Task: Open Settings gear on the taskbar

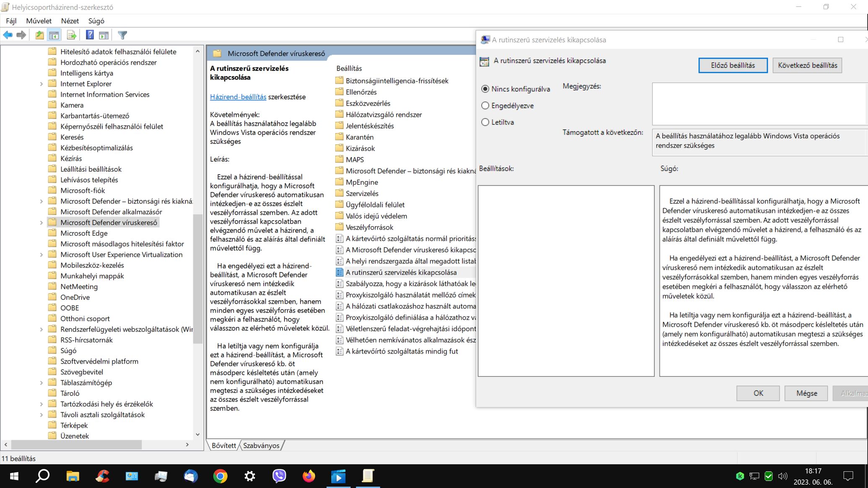Action: [x=250, y=476]
